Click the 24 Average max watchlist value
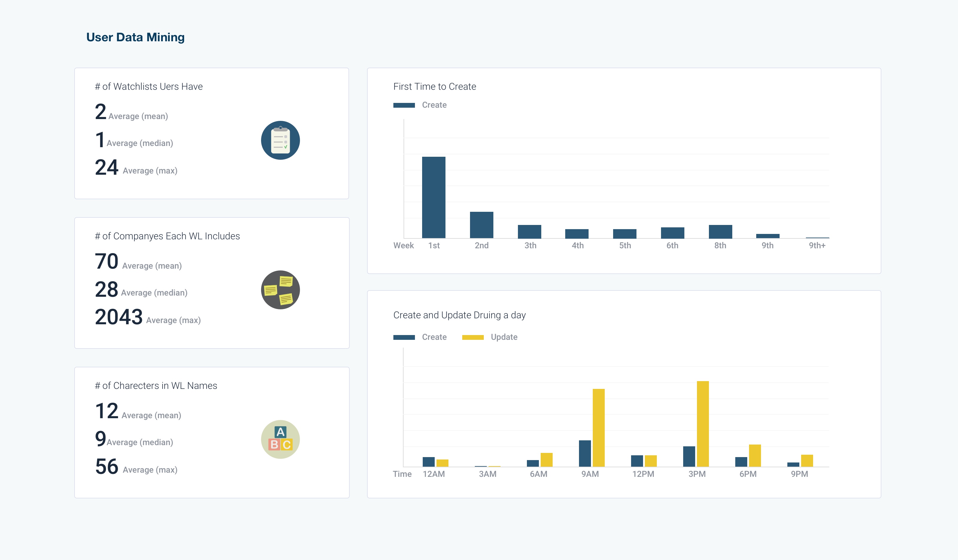Viewport: 958px width, 560px height. pyautogui.click(x=107, y=168)
